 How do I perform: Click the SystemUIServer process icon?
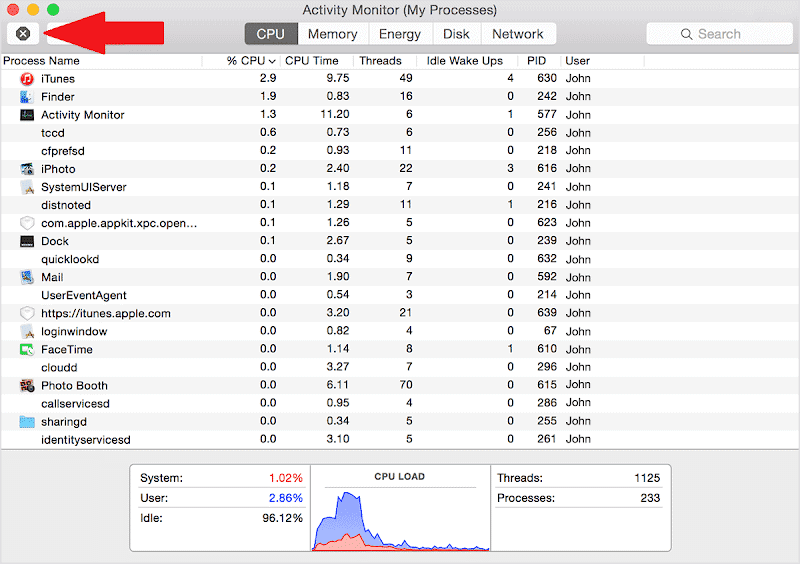27,187
